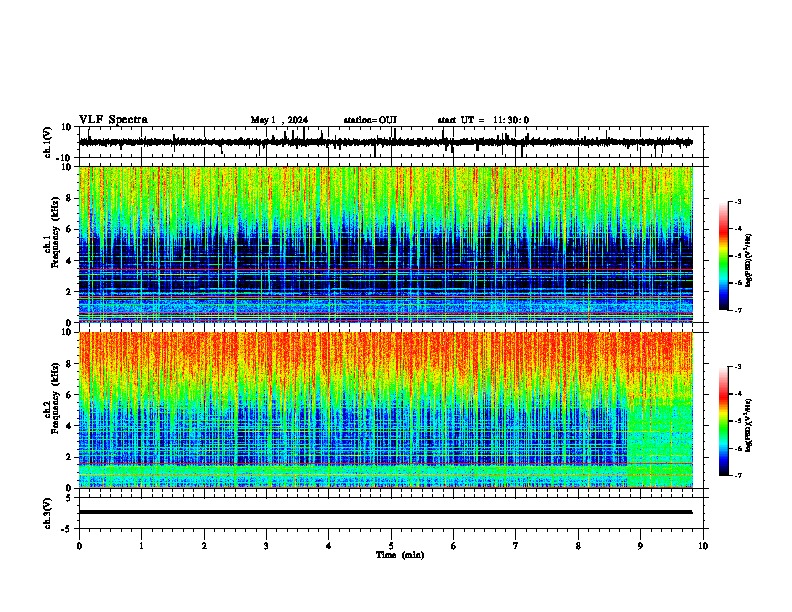Viewport: 792px width, 612px height.
Task: Click the 'start UT = 11:30:0' label
Action: click(x=483, y=120)
